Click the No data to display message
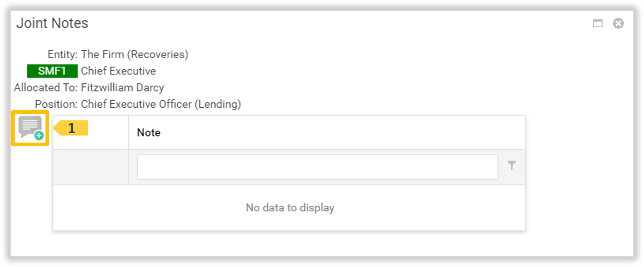 (290, 207)
